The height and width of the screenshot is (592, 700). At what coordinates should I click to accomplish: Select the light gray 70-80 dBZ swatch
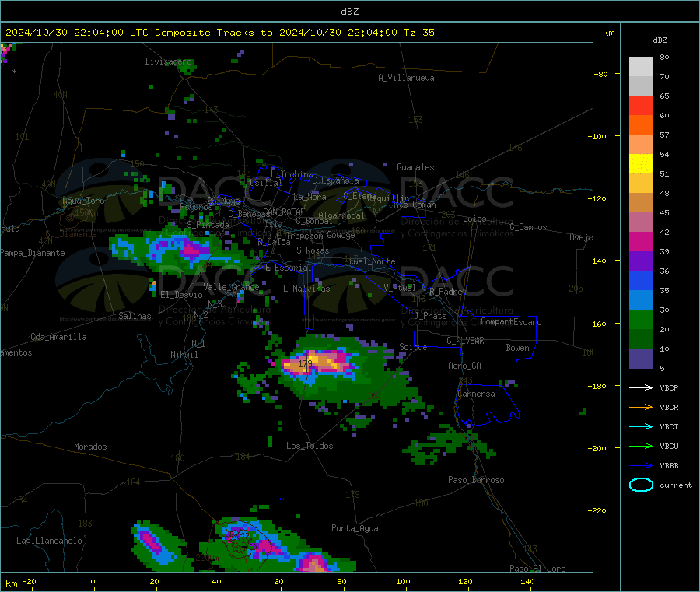pos(641,67)
